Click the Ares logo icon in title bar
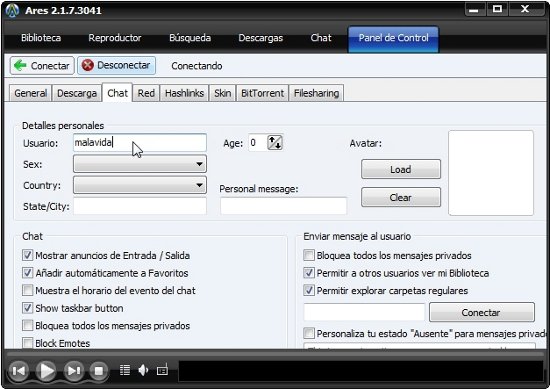 click(x=13, y=11)
